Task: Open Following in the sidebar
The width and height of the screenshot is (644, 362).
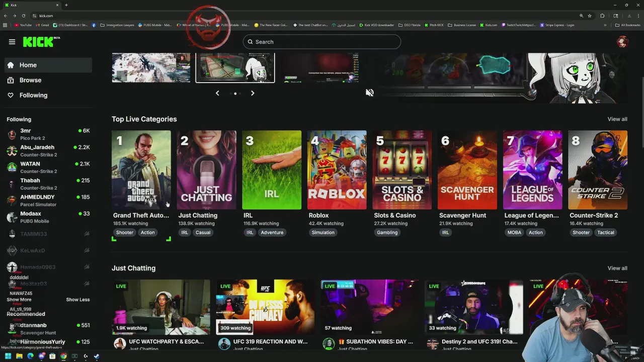Action: tap(48, 95)
